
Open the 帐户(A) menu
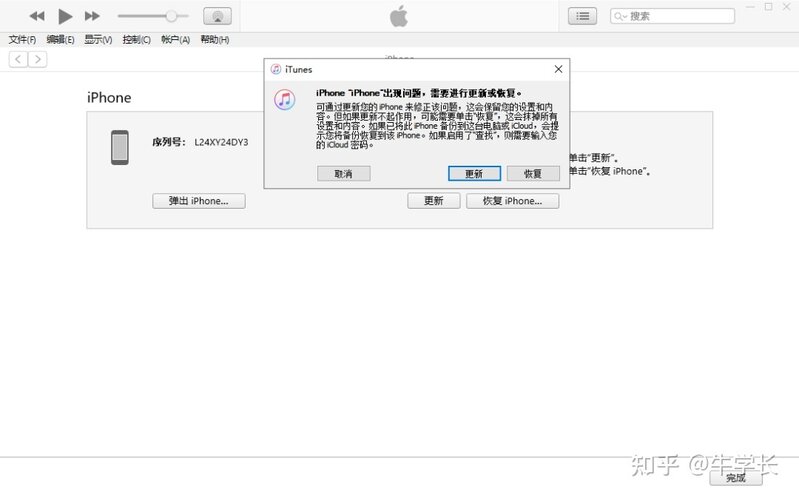175,40
